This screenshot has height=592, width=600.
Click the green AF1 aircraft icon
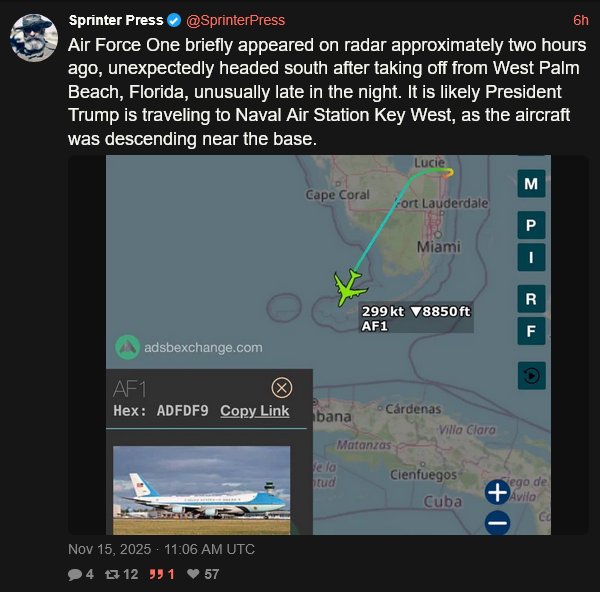coord(351,287)
